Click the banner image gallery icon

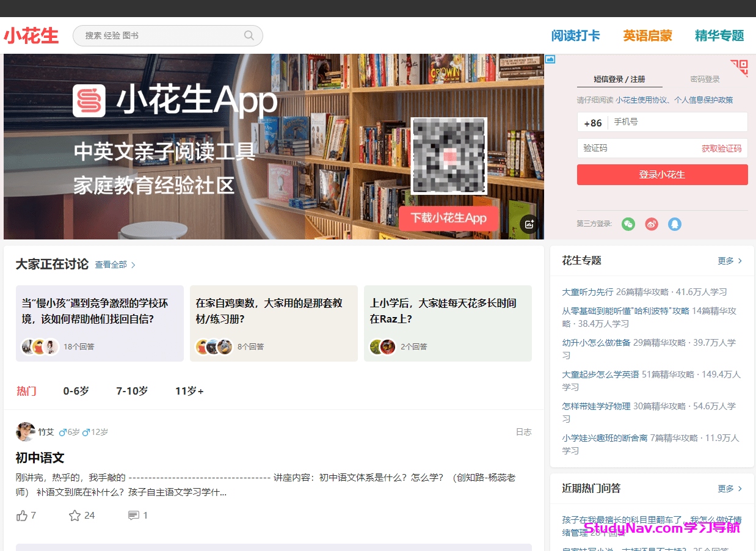coord(529,224)
